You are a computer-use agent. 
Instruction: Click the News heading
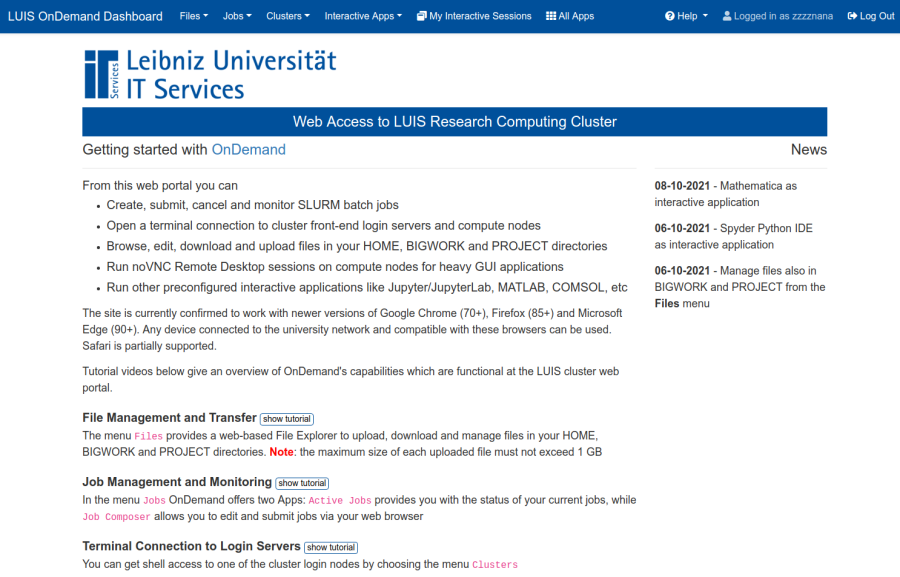[x=809, y=150]
